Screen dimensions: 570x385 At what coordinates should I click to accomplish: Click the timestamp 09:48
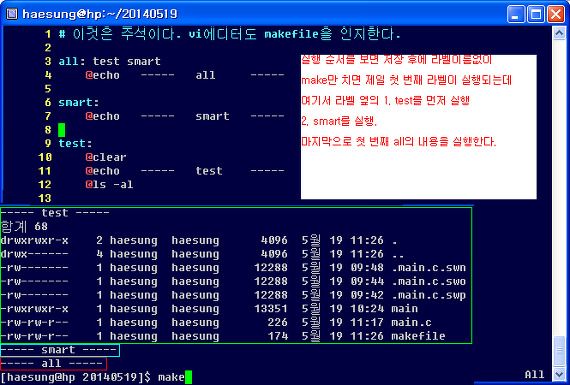tap(367, 268)
